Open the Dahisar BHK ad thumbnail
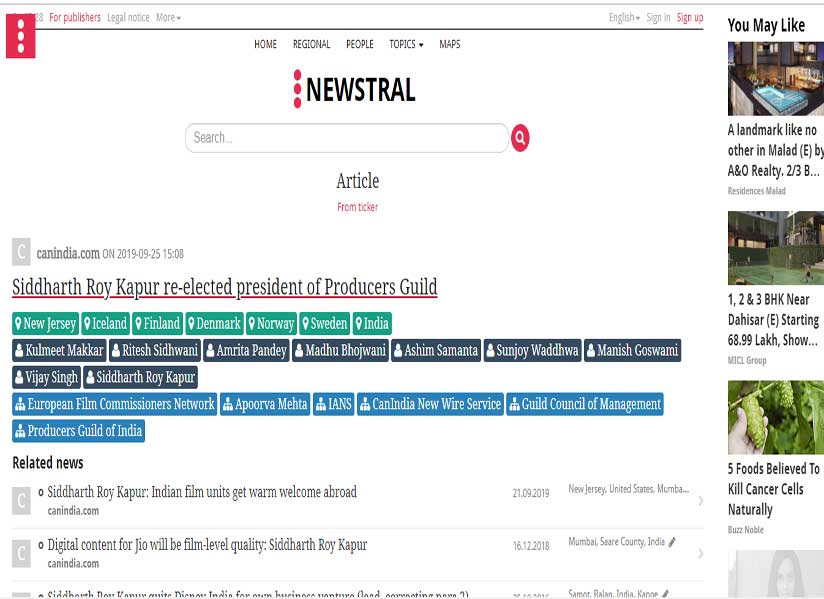Image resolution: width=824 pixels, height=599 pixels. [776, 248]
